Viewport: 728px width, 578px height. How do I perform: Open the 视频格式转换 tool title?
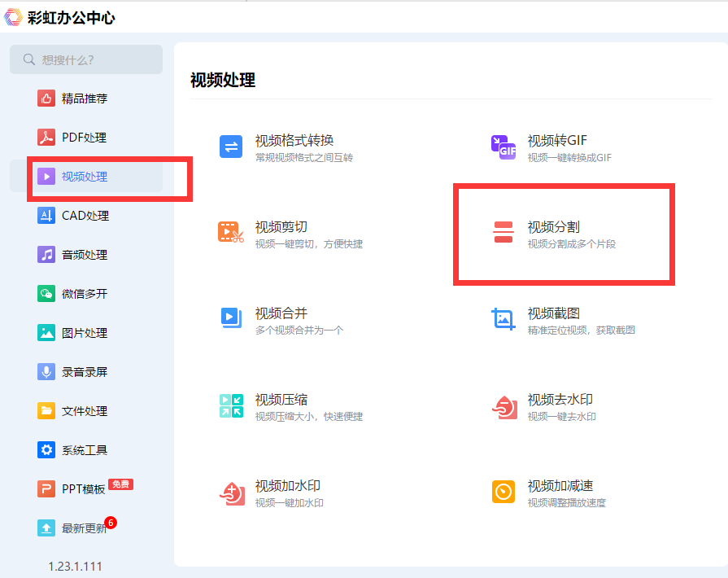(x=294, y=140)
